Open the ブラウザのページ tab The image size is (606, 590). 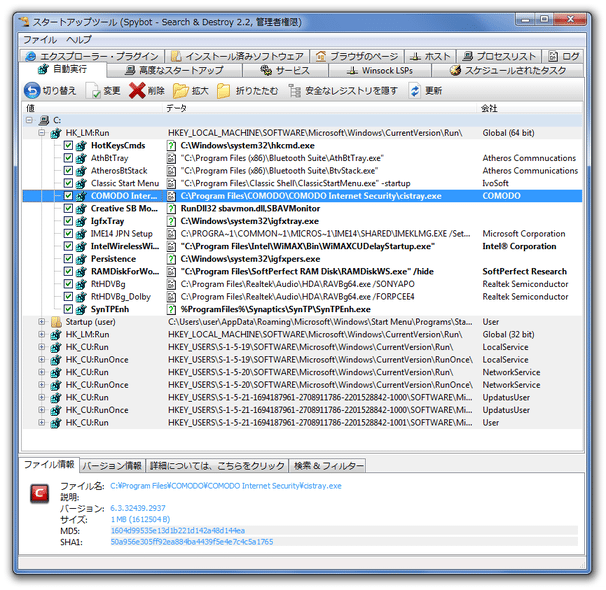click(x=357, y=57)
